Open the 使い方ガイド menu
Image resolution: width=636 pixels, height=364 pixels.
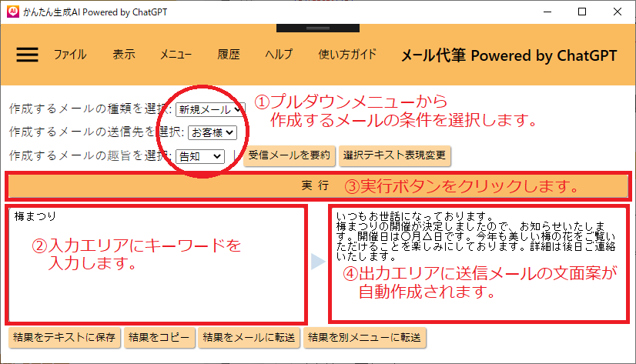pos(347,55)
